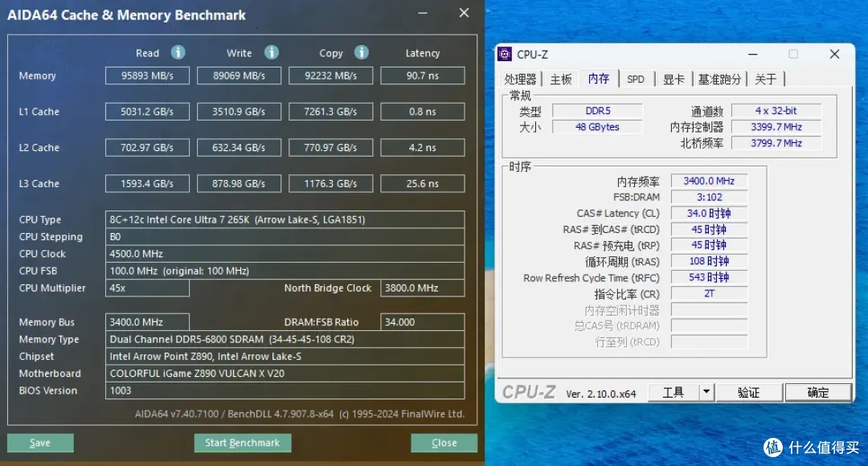868x466 pixels.
Task: Click the L2 Cache latency 4.2 ns
Action: (423, 148)
